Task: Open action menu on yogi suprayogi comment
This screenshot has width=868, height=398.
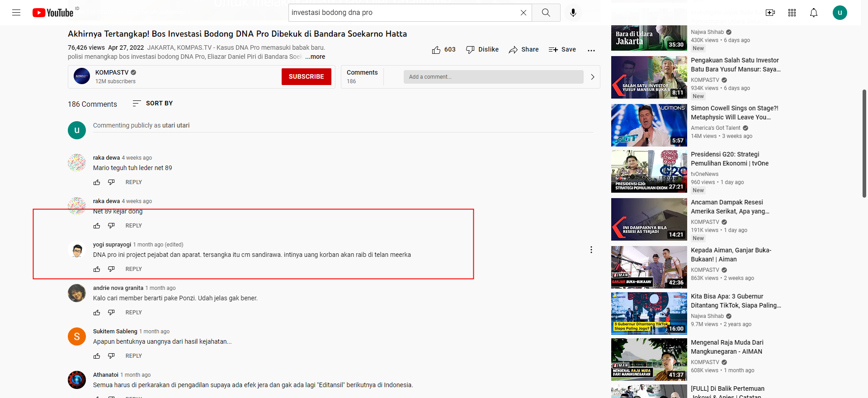Action: click(x=591, y=250)
